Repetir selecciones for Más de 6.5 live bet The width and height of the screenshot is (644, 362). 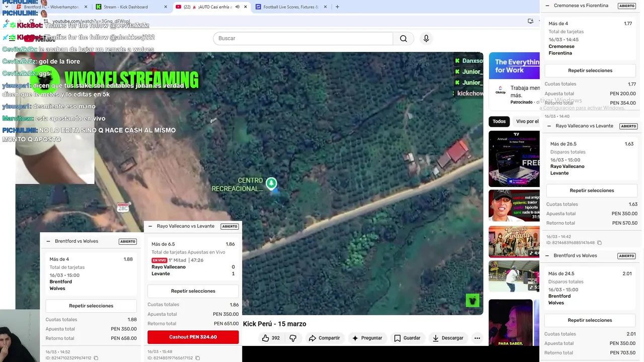click(193, 291)
